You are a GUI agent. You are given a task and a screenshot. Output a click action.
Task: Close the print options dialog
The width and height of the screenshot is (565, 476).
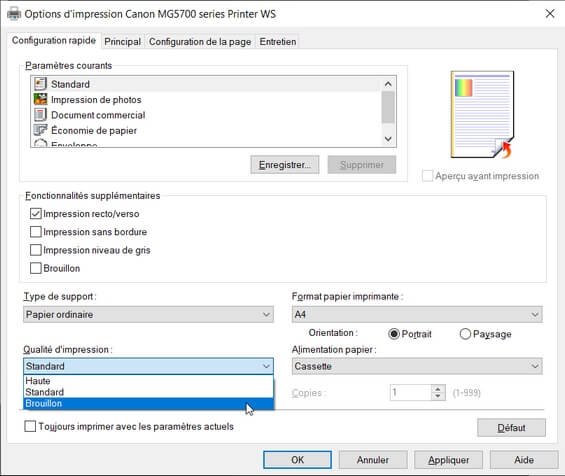550,14
